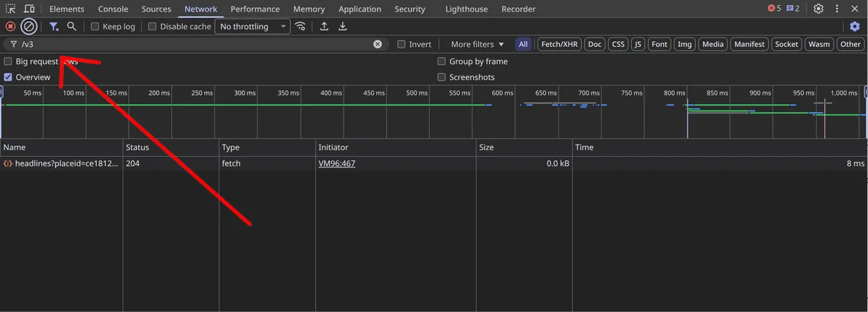Open the Performance tab
This screenshot has height=312, width=868.
tap(255, 9)
